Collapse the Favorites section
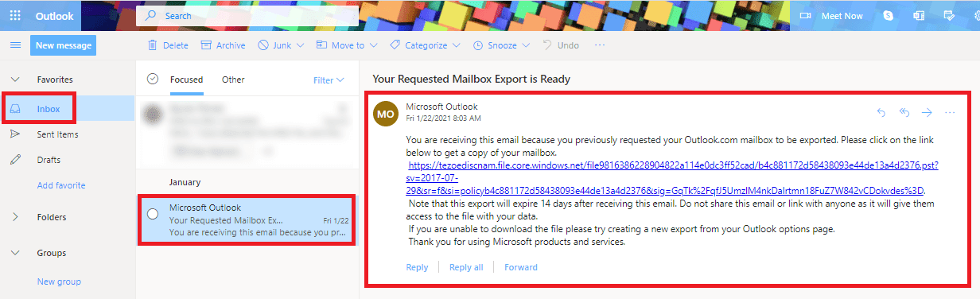This screenshot has width=980, height=299. coord(15,80)
